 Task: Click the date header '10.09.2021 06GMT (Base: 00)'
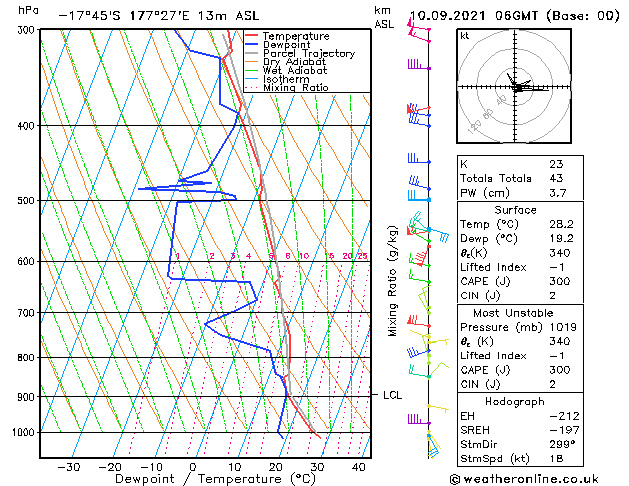(x=515, y=16)
